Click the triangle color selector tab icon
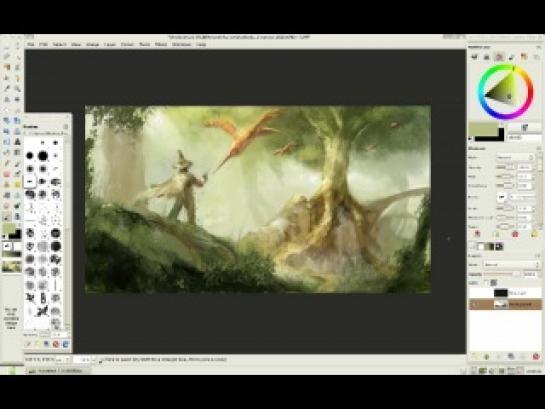 pyautogui.click(x=499, y=57)
